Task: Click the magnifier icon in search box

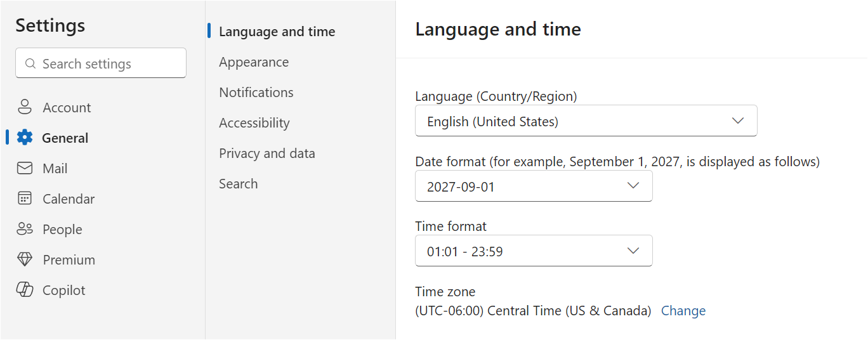Action: (x=30, y=63)
